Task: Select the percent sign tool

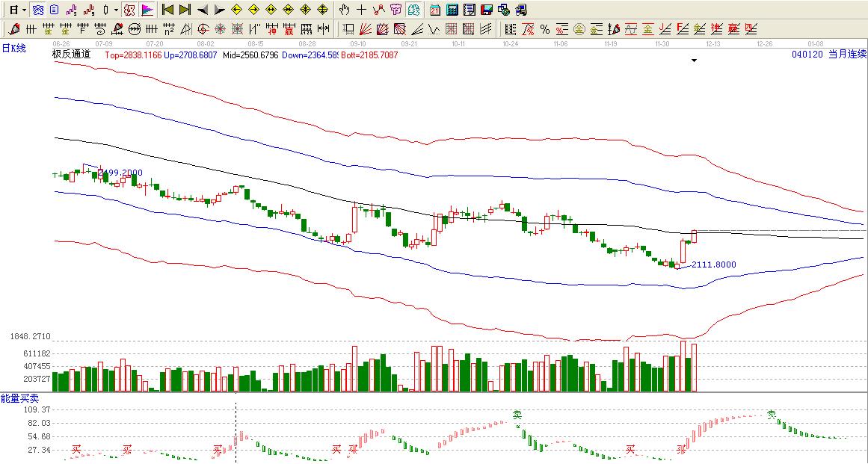Action: [x=544, y=29]
